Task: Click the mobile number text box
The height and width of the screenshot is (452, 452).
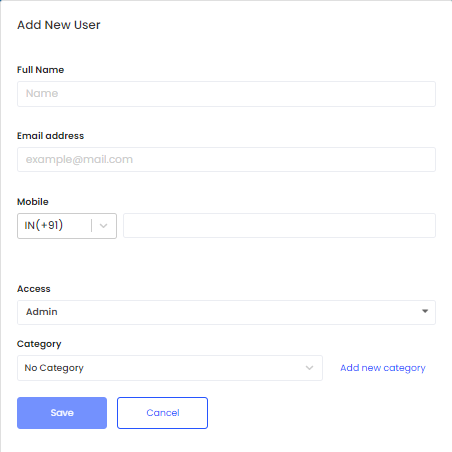Action: pos(279,226)
